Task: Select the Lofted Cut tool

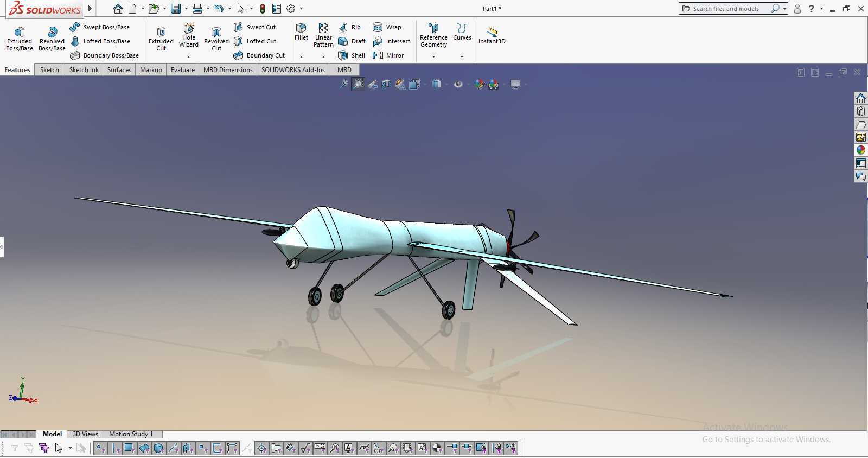Action: tap(255, 41)
